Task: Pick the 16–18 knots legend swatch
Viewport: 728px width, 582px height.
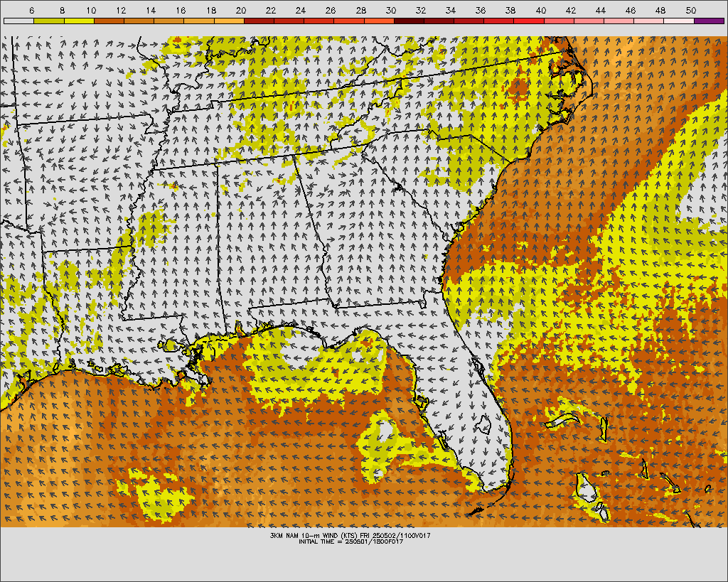Action: (199, 21)
